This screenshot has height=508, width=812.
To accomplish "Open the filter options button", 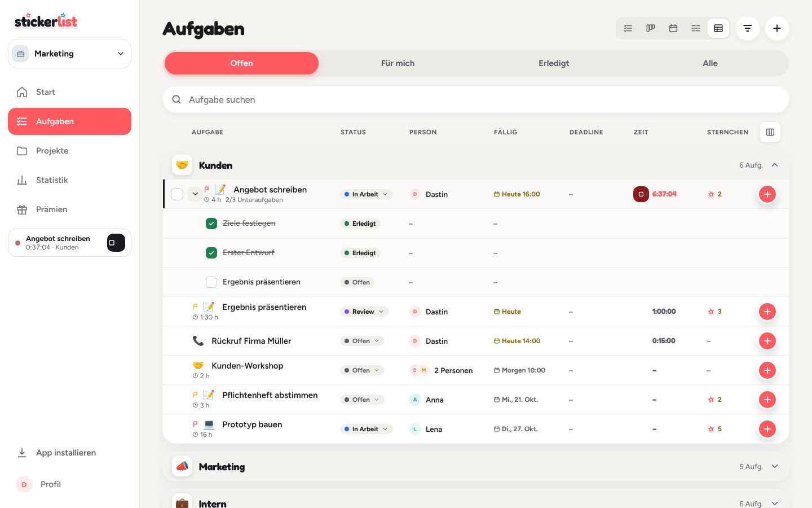I will [x=748, y=28].
